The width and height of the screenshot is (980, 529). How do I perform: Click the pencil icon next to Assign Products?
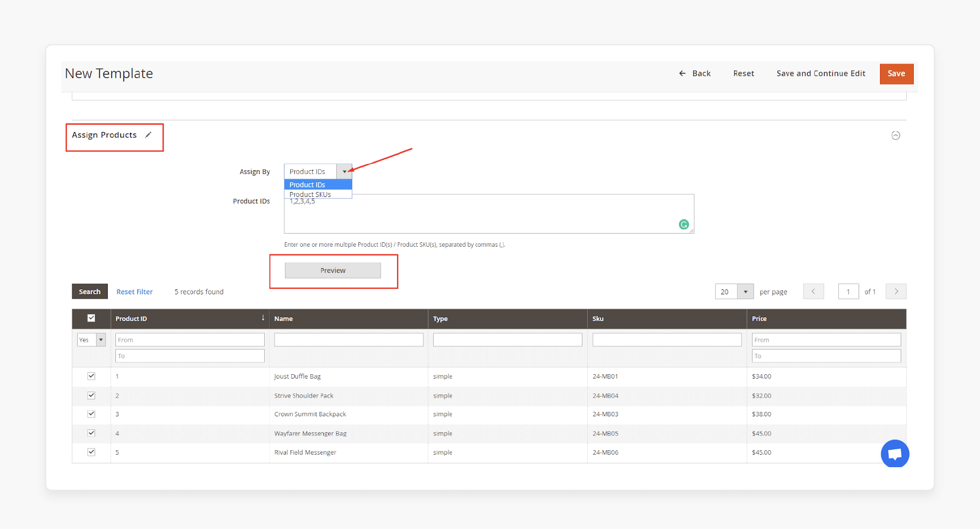pos(148,135)
